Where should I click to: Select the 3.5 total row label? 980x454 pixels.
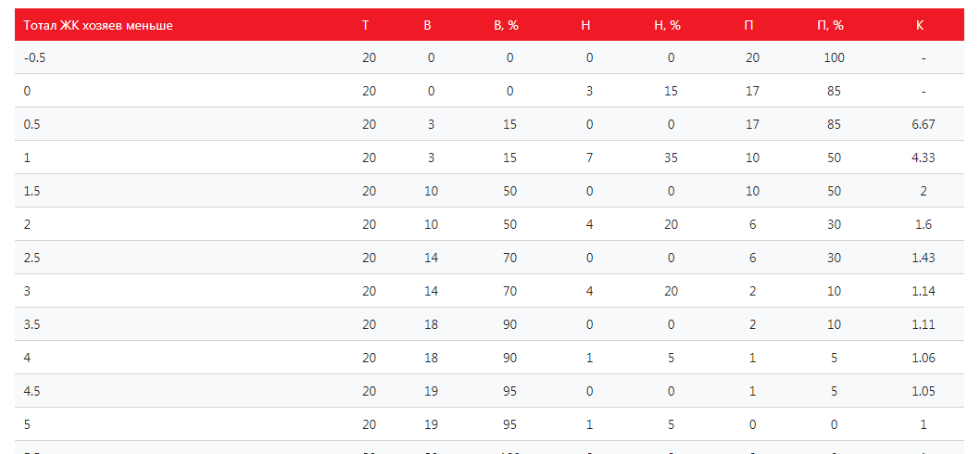click(31, 324)
